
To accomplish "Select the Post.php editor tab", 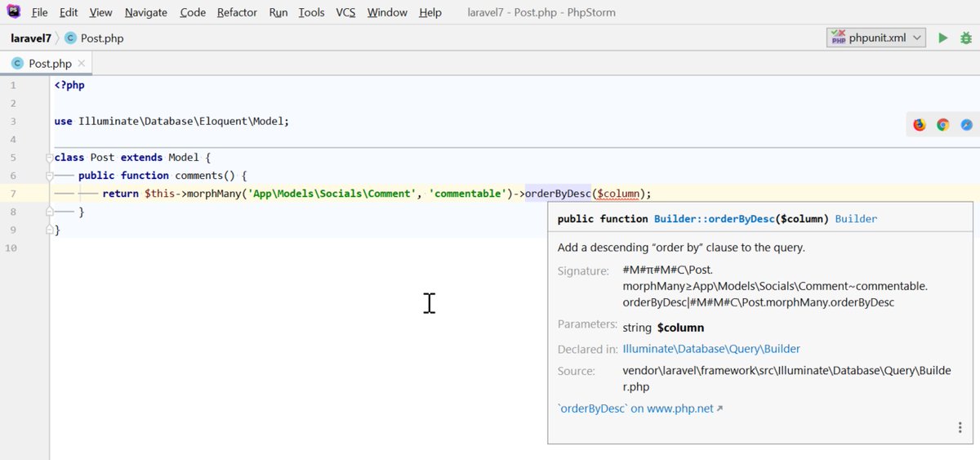I will [x=47, y=63].
